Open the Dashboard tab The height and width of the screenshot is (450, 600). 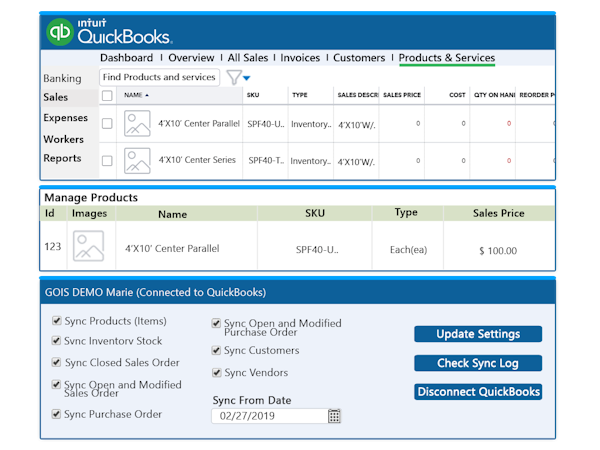tap(126, 58)
